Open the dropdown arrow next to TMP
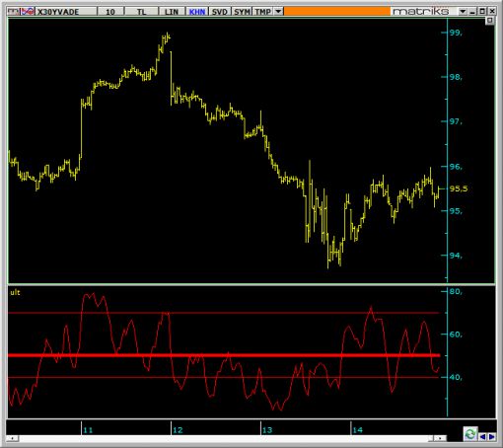 click(x=278, y=12)
